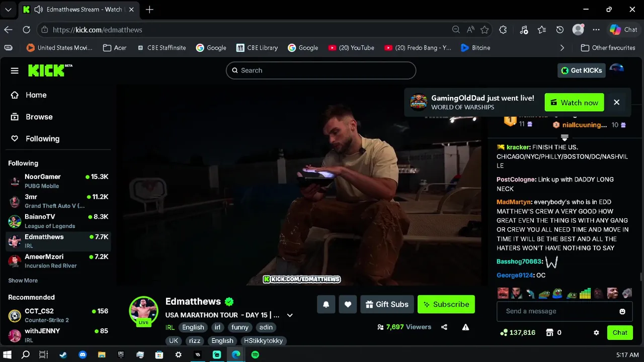Click Watch now on GamingOldDad notification
This screenshot has height=362, width=644.
[x=574, y=103]
